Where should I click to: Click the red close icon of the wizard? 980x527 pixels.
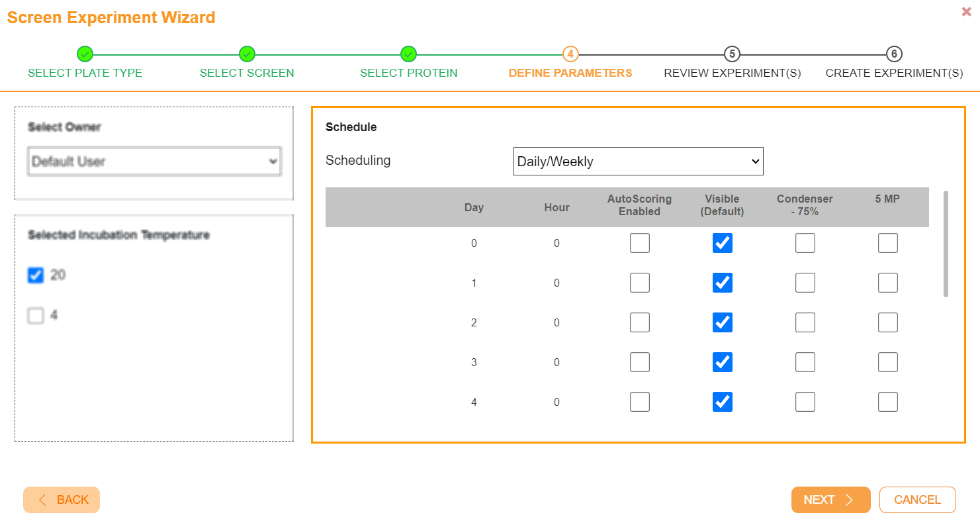click(x=966, y=11)
